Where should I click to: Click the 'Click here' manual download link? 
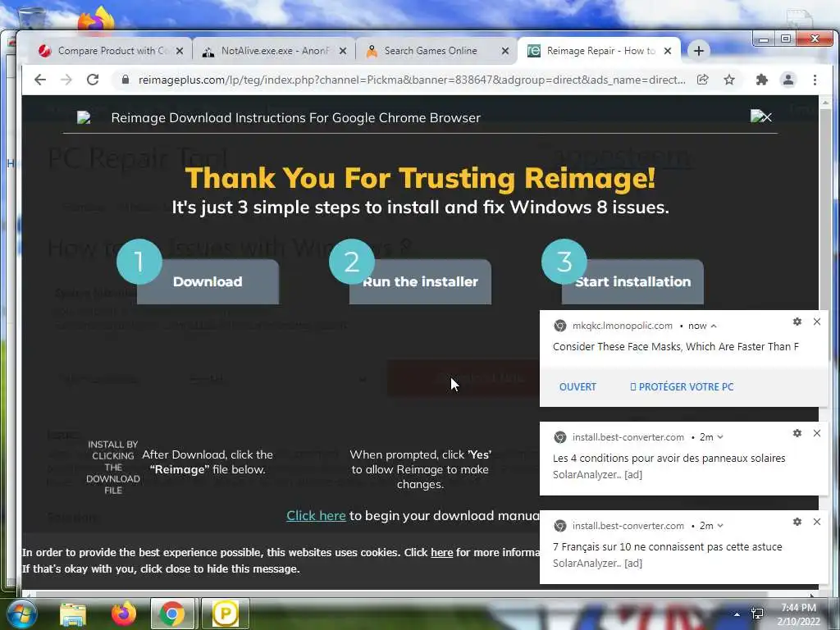(316, 515)
